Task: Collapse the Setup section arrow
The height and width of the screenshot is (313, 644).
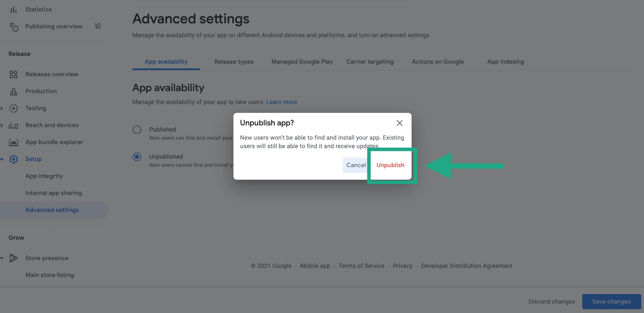Action: point(2,159)
